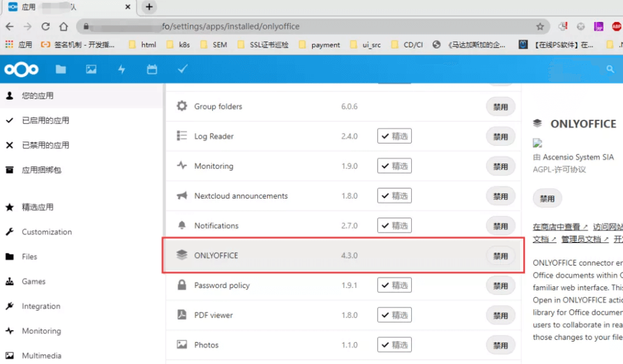Disable the PDF viewer app
Screen dimensions: 623x364
[x=501, y=315]
